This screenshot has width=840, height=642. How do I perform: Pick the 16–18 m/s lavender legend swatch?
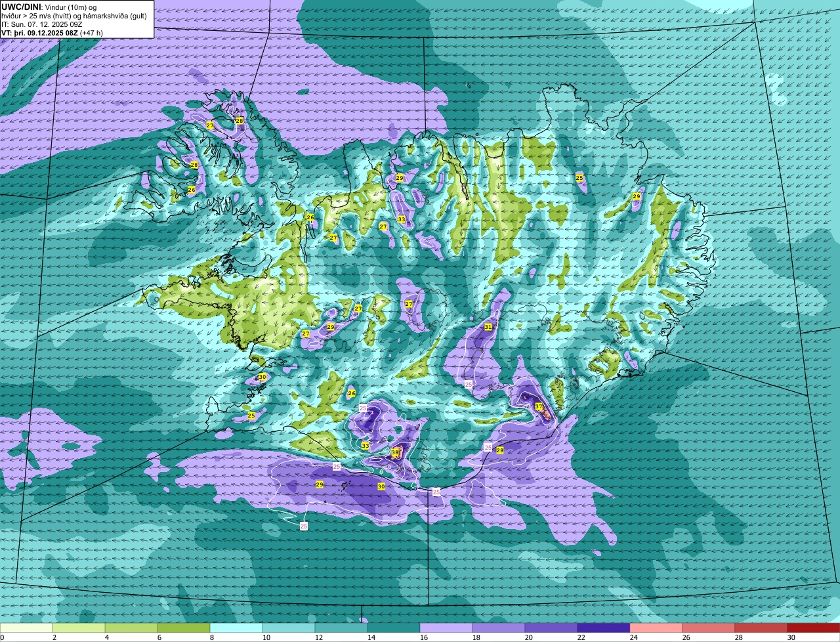tap(446, 628)
